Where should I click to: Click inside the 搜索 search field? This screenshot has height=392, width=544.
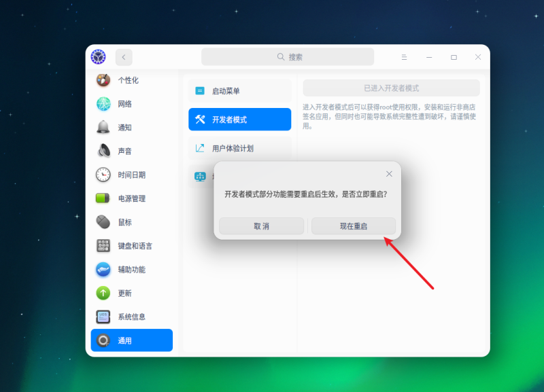click(288, 57)
